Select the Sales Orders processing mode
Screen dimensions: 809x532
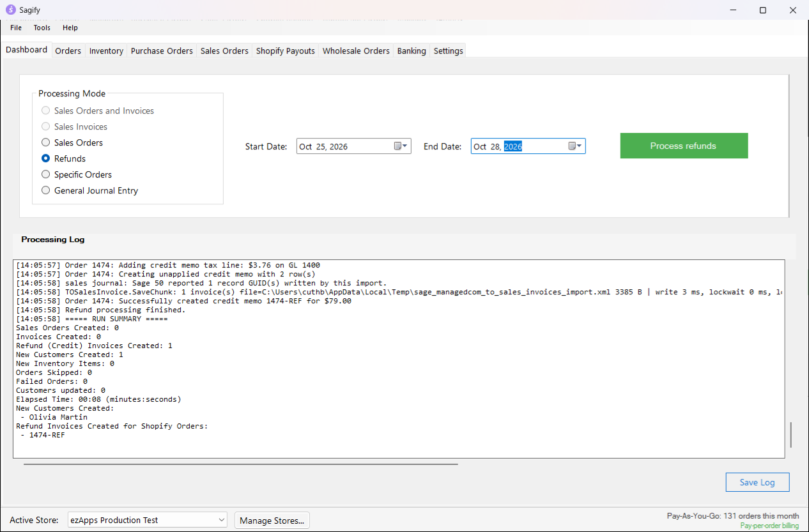[72, 142]
